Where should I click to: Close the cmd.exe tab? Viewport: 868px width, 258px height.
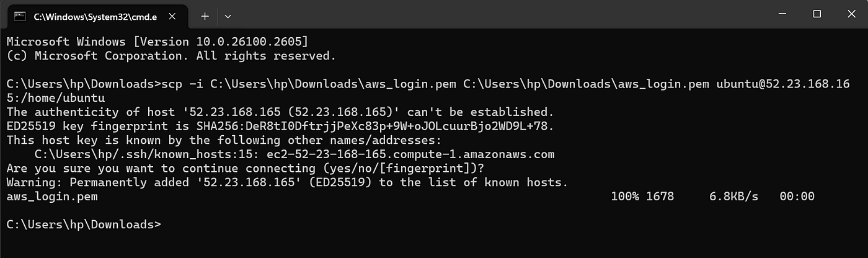pyautogui.click(x=171, y=16)
